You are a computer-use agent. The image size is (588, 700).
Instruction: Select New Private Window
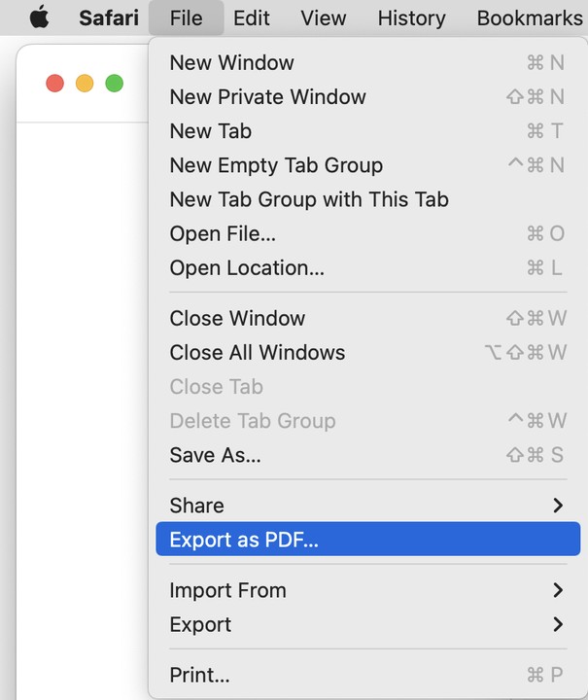pyautogui.click(x=267, y=97)
